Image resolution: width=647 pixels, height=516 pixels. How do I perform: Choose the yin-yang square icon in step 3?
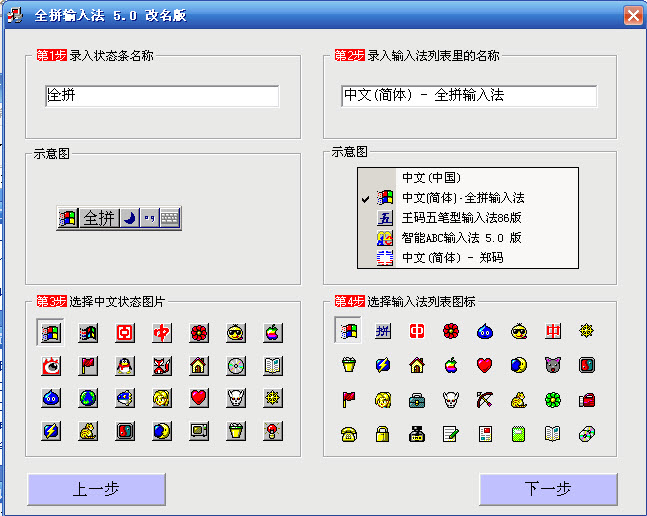click(x=125, y=431)
